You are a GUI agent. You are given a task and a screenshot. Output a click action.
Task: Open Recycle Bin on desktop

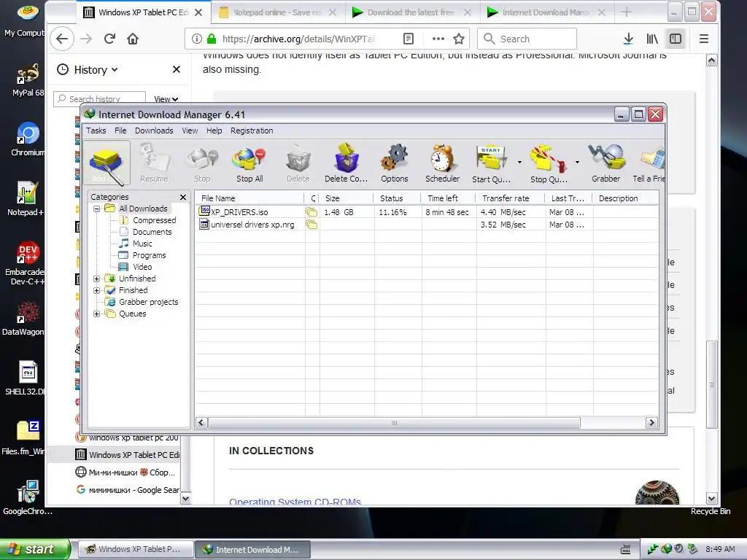[711, 511]
